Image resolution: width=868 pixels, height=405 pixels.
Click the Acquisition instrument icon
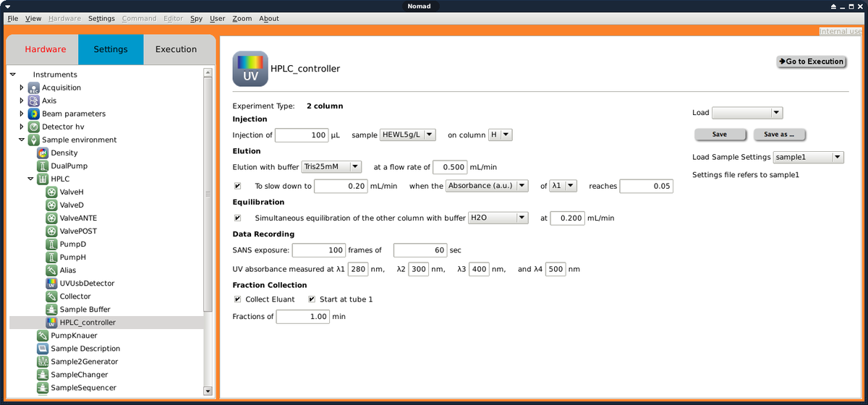tap(33, 88)
